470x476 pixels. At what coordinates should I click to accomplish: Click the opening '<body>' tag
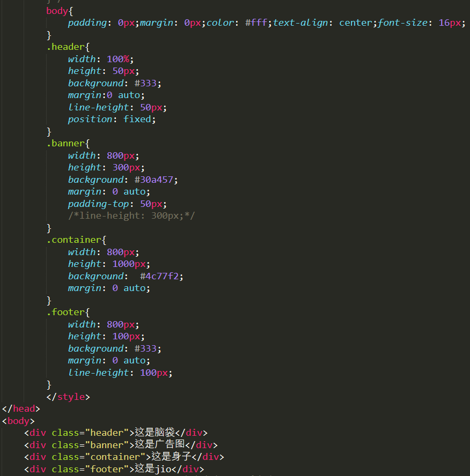click(x=18, y=421)
